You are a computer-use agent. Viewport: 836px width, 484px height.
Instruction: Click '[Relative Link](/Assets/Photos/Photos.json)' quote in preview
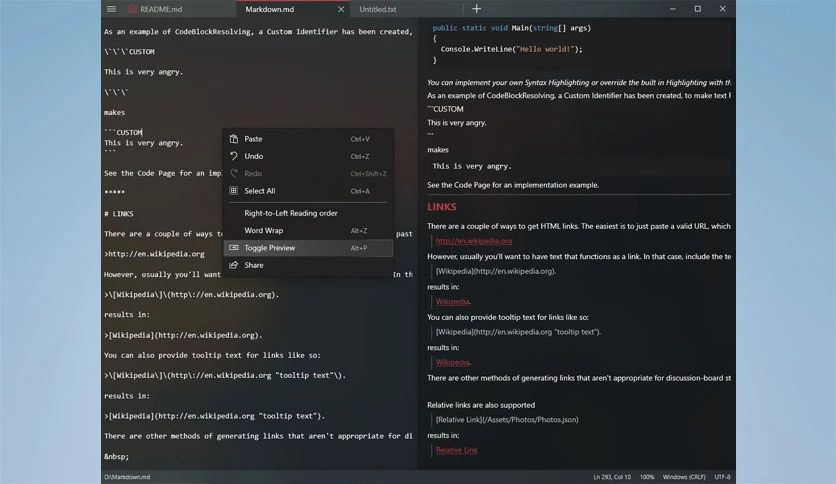[x=507, y=420]
